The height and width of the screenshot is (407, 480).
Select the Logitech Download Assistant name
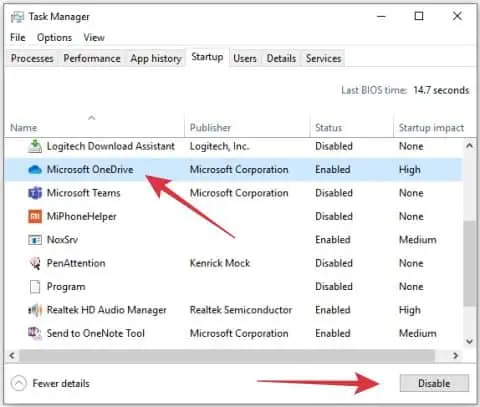[x=111, y=146]
